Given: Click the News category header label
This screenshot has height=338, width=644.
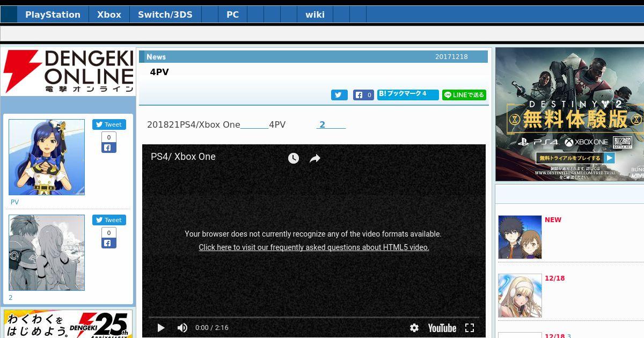Looking at the screenshot, I should tap(156, 57).
